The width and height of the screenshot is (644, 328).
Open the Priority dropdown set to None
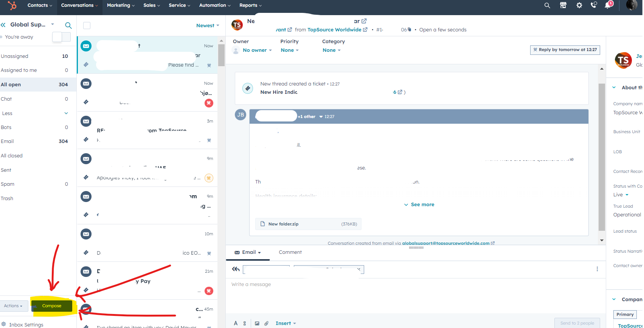(x=289, y=50)
